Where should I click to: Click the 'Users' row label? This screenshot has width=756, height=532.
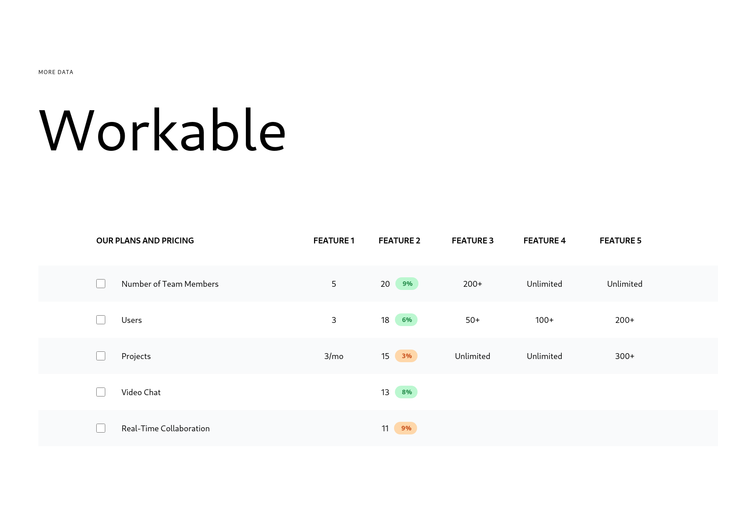pyautogui.click(x=131, y=320)
